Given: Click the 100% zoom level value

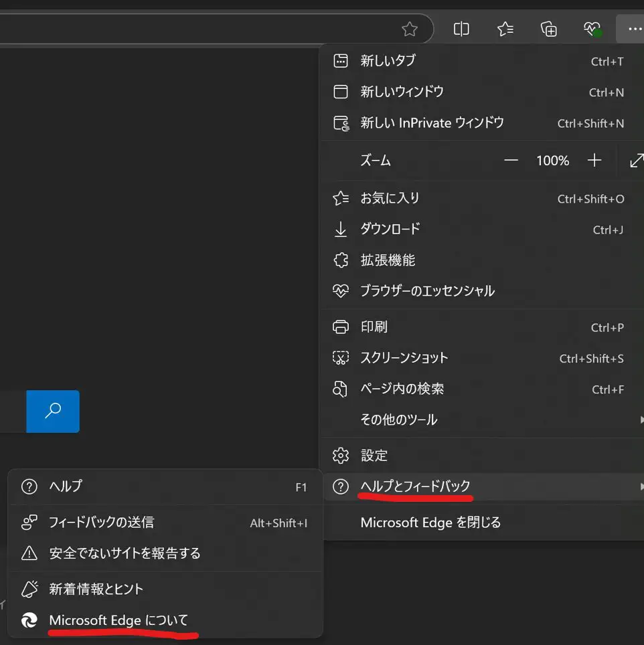Looking at the screenshot, I should pyautogui.click(x=553, y=161).
